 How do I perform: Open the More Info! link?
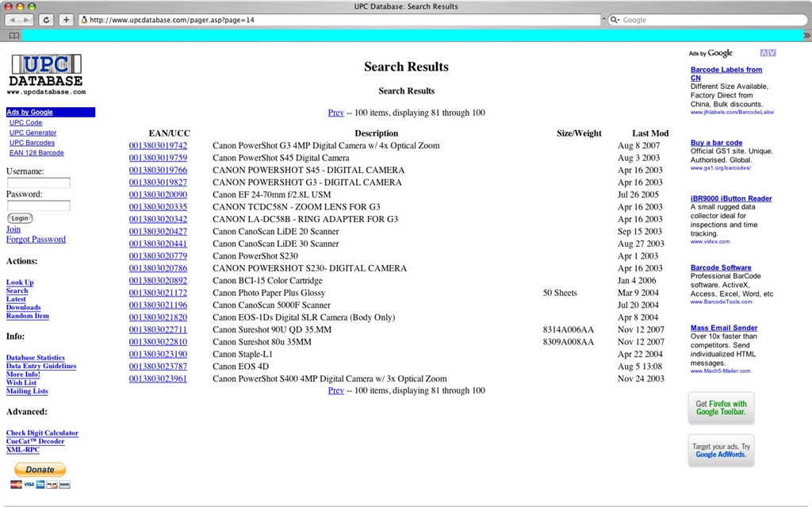point(23,374)
